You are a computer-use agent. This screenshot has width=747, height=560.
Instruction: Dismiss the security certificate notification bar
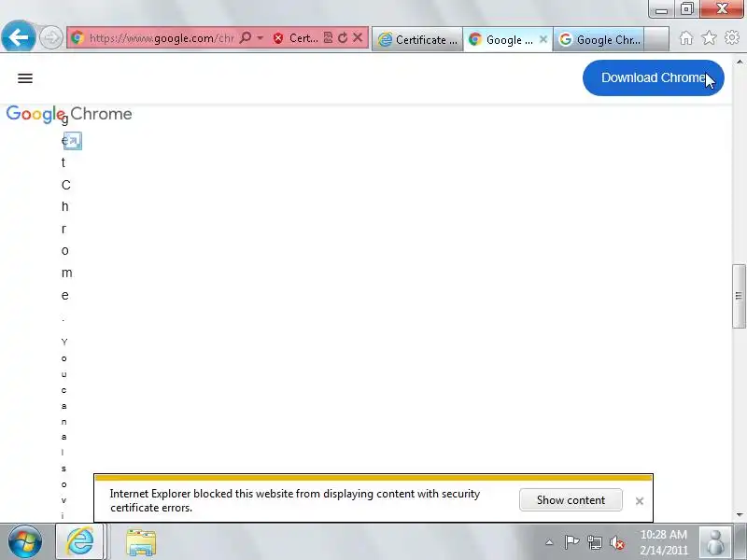click(x=640, y=501)
